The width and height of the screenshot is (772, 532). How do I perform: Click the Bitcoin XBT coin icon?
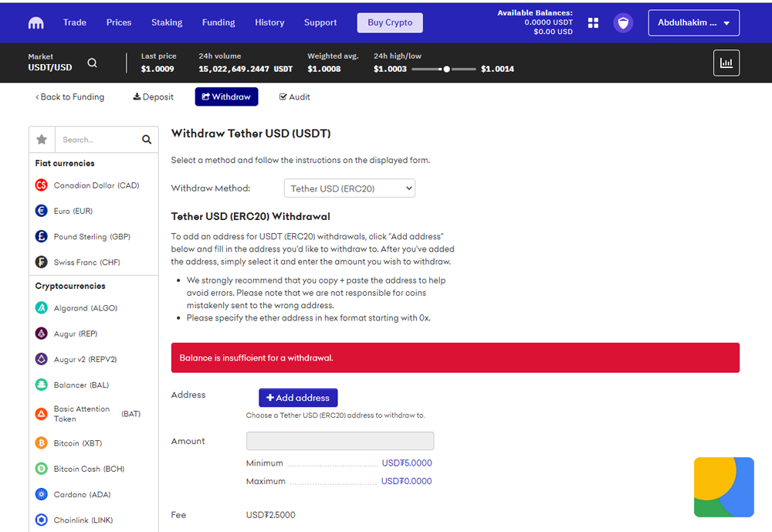[42, 443]
